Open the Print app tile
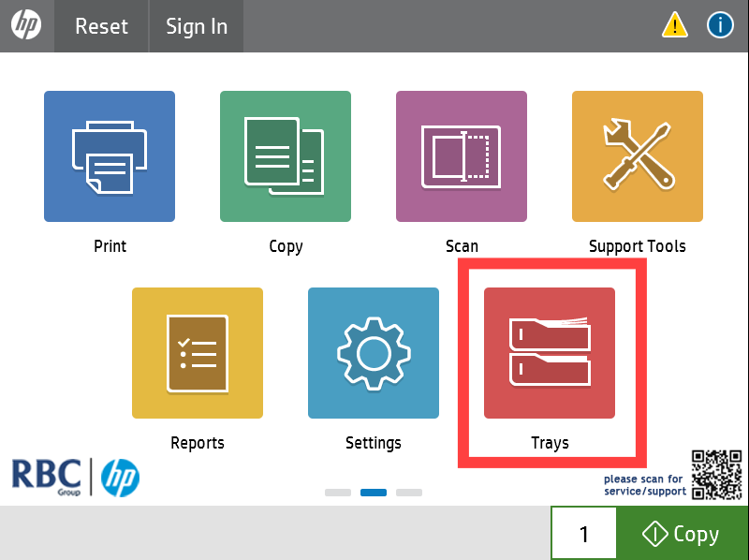749x560 pixels. click(x=110, y=156)
